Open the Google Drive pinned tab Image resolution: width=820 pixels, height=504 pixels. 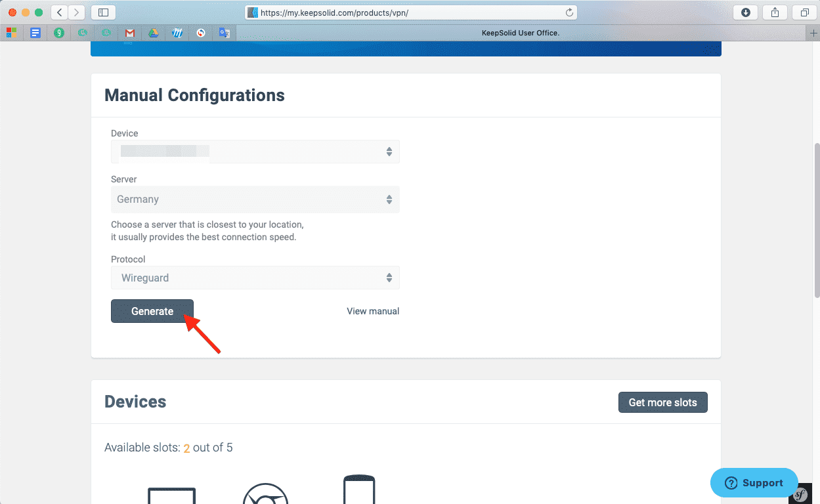pos(153,33)
